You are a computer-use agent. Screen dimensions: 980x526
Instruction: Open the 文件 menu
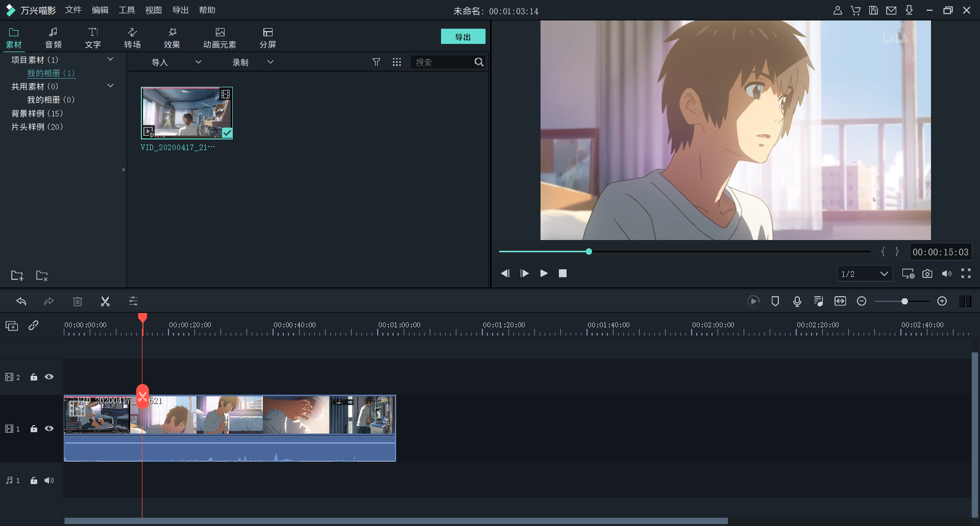(73, 10)
